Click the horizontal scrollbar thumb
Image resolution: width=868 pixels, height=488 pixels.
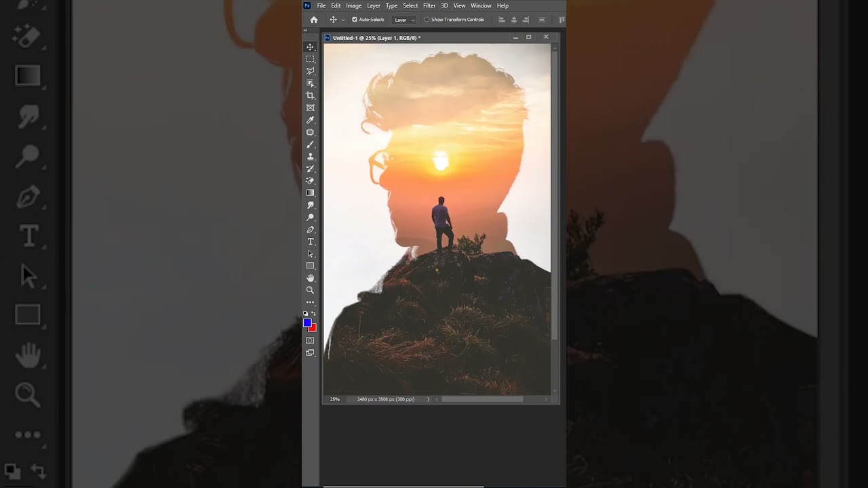482,399
